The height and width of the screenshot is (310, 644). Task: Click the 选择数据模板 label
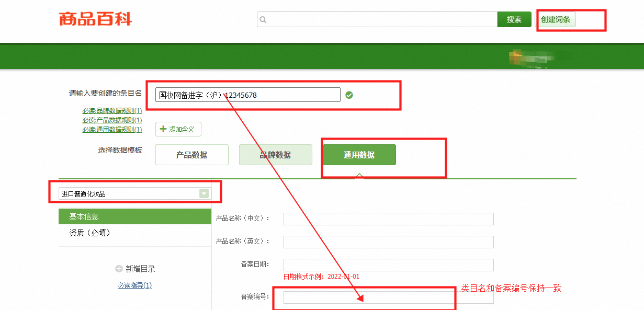120,150
